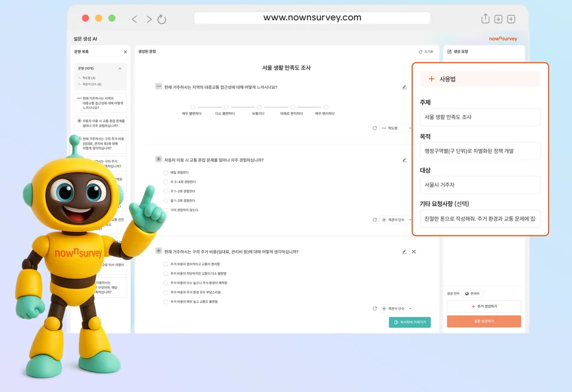
Task: Click the 목적 field about 행정구역별 정책 개발
Action: pyautogui.click(x=480, y=151)
